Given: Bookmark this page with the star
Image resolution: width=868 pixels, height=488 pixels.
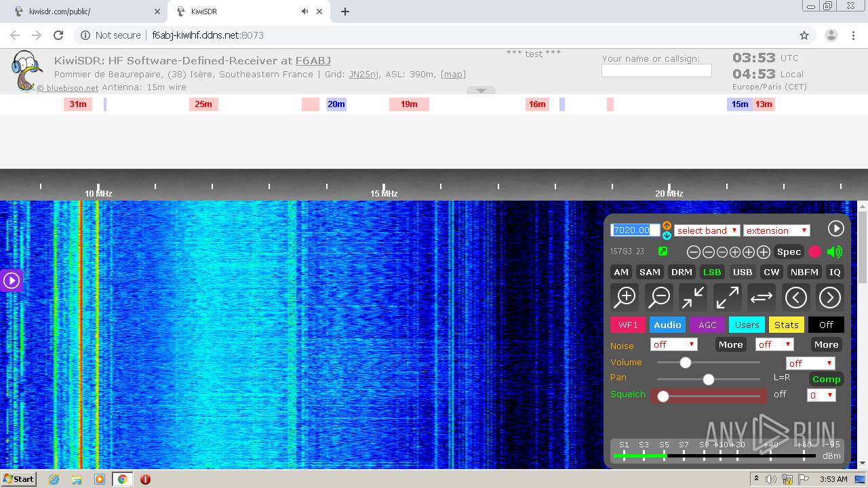Looking at the screenshot, I should click(804, 35).
